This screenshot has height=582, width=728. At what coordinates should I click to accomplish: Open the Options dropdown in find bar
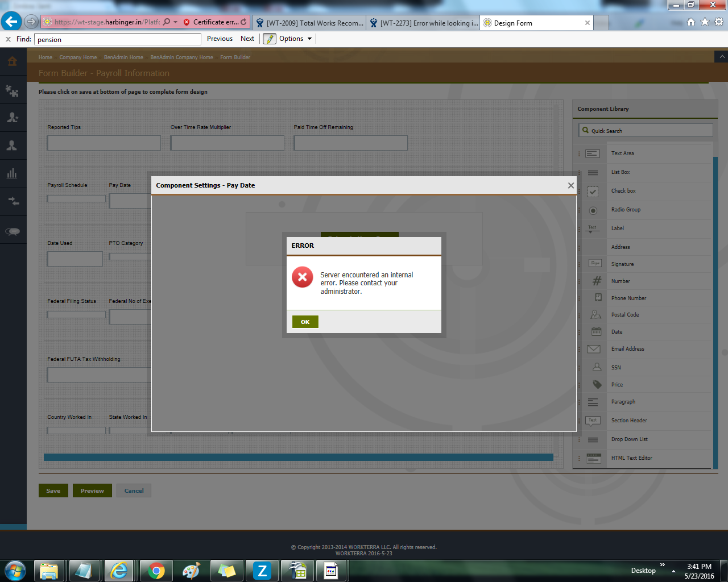(295, 39)
